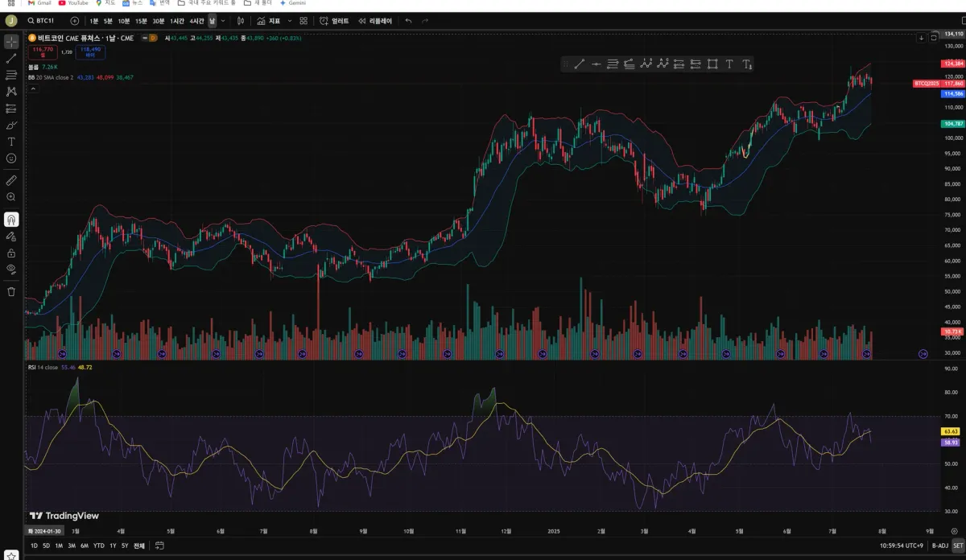The image size is (966, 560).
Task: Switch to the 4시간 timeframe
Action: (x=197, y=21)
